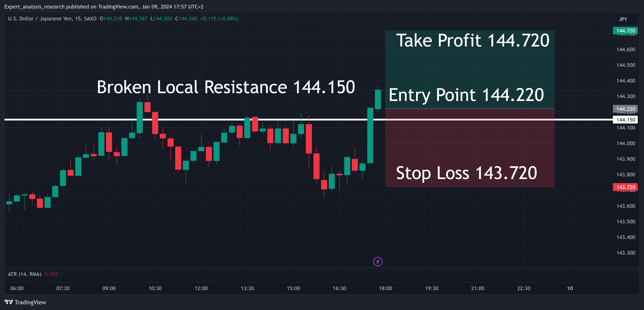Click the TradingView wordmark link
644x310 pixels.
(x=30, y=302)
